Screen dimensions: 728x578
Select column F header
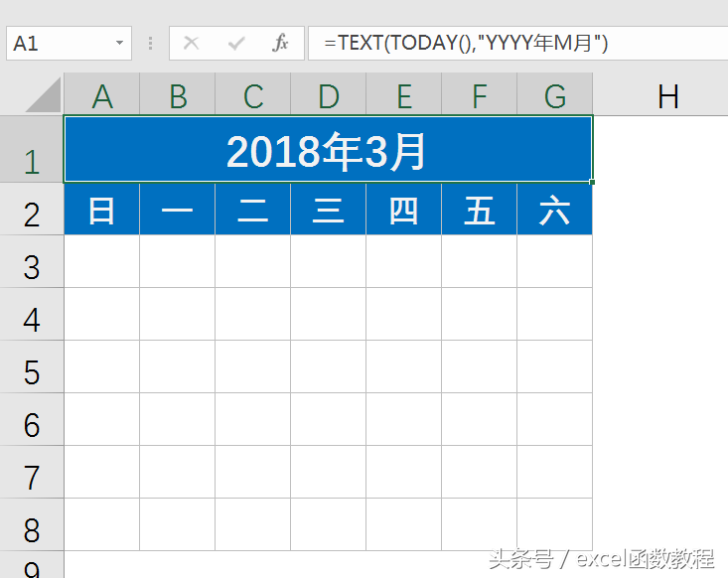point(479,93)
